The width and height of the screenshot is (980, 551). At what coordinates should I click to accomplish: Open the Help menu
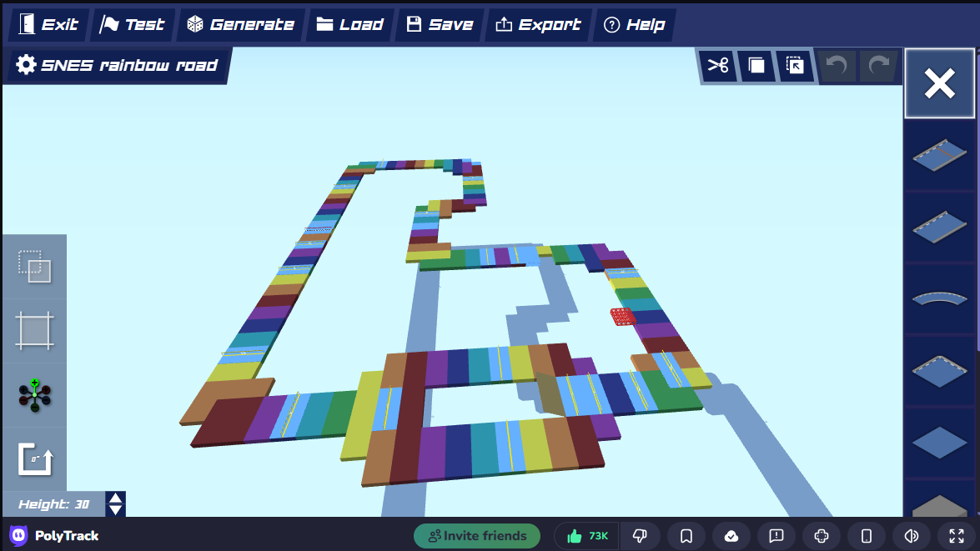tap(635, 24)
